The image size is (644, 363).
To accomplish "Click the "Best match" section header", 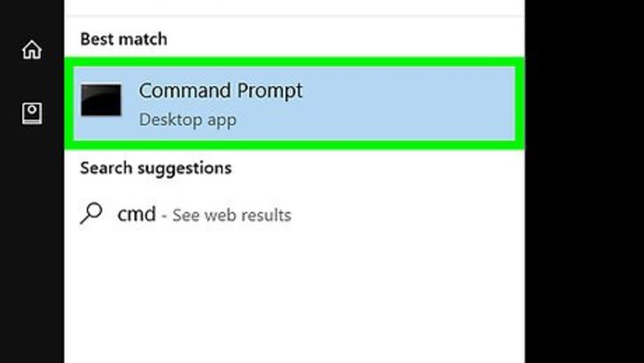I will (123, 39).
